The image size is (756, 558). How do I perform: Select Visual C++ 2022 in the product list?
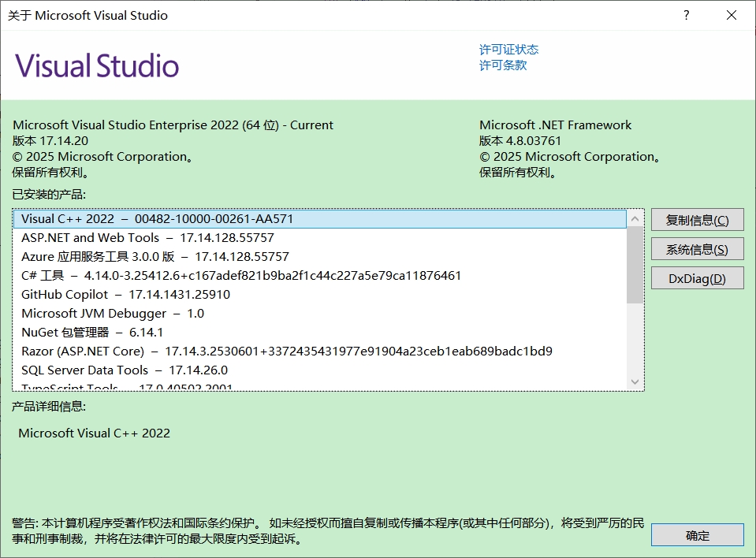click(157, 219)
